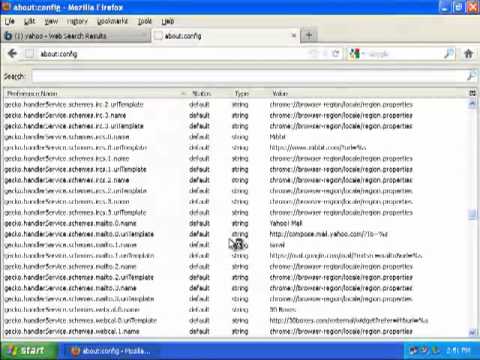Select the schemes.irc.2.uriTemplate preference
This screenshot has width=480, height=360.
pos(74,104)
